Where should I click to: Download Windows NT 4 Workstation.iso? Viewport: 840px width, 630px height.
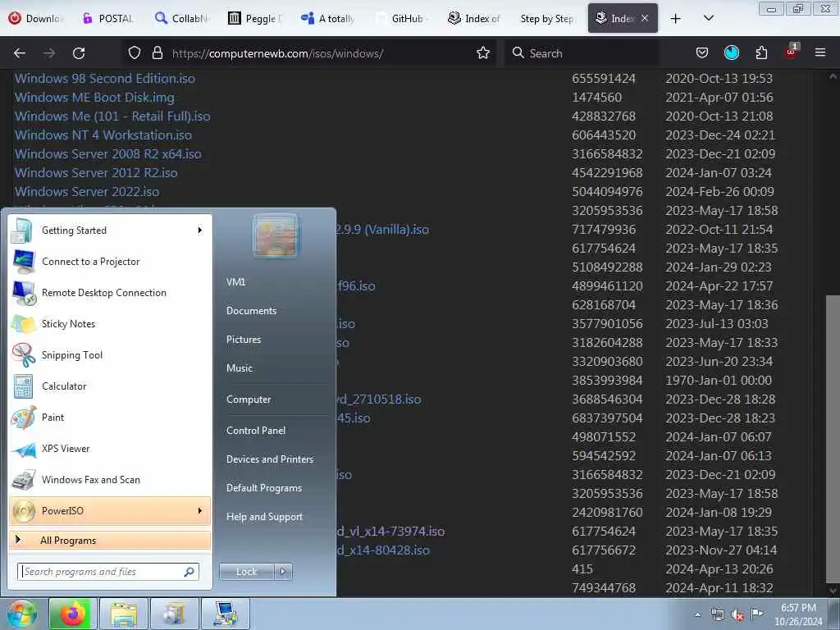(x=103, y=135)
